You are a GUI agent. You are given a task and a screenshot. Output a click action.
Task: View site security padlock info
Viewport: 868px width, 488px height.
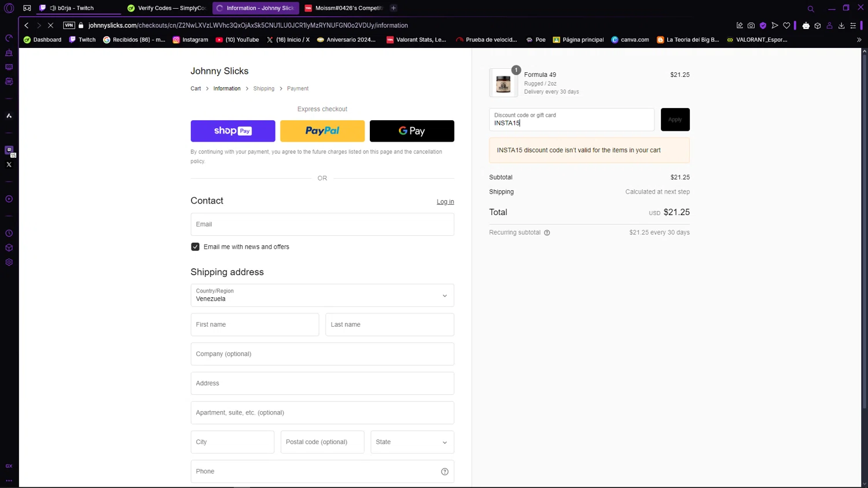pyautogui.click(x=81, y=25)
